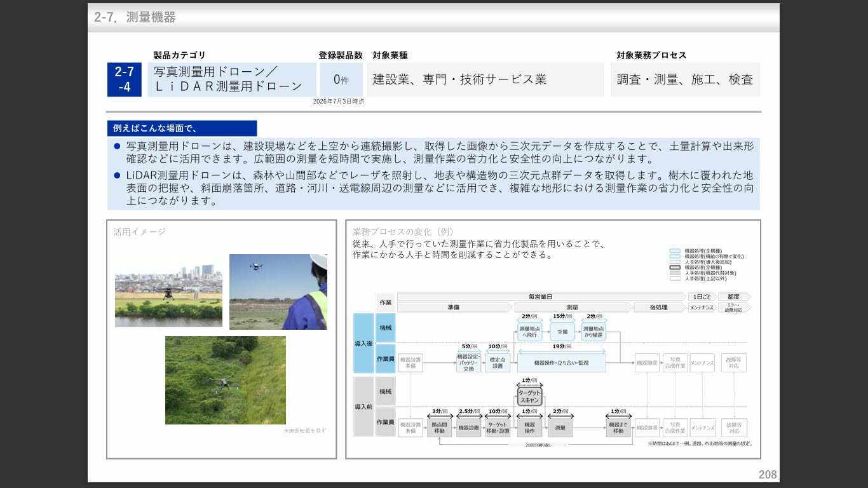Select the "建設業、専門・技術サービス業" industry box
This screenshot has height=488, width=868.
click(x=485, y=79)
